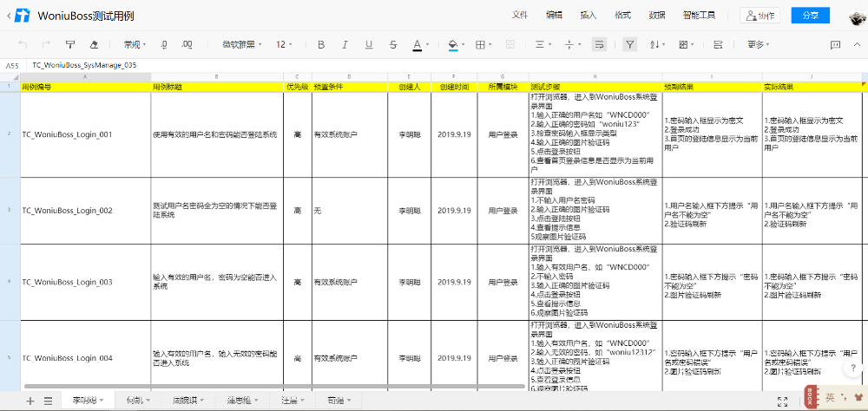Open the comments panel icon
868x411 pixels.
pyautogui.click(x=835, y=45)
